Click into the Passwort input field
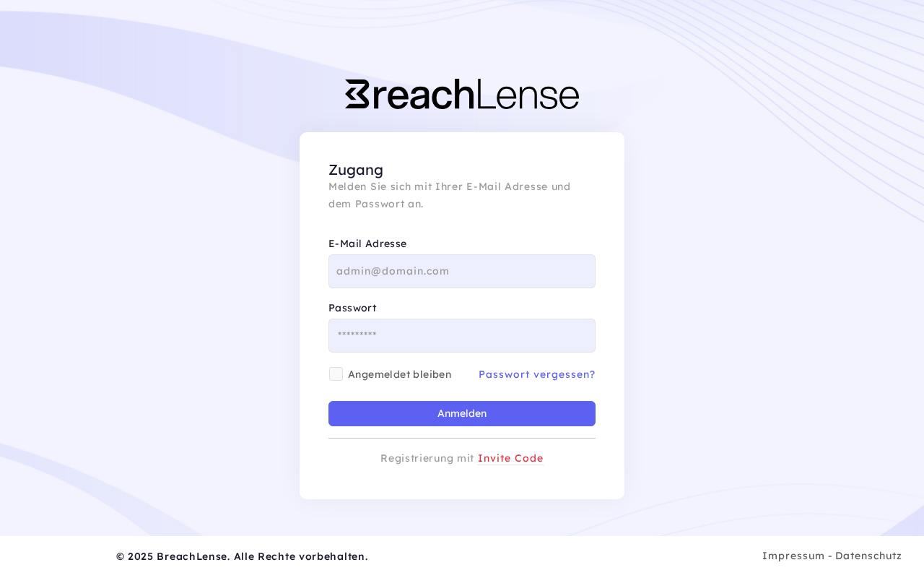Image resolution: width=924 pixels, height=578 pixels. pos(462,335)
